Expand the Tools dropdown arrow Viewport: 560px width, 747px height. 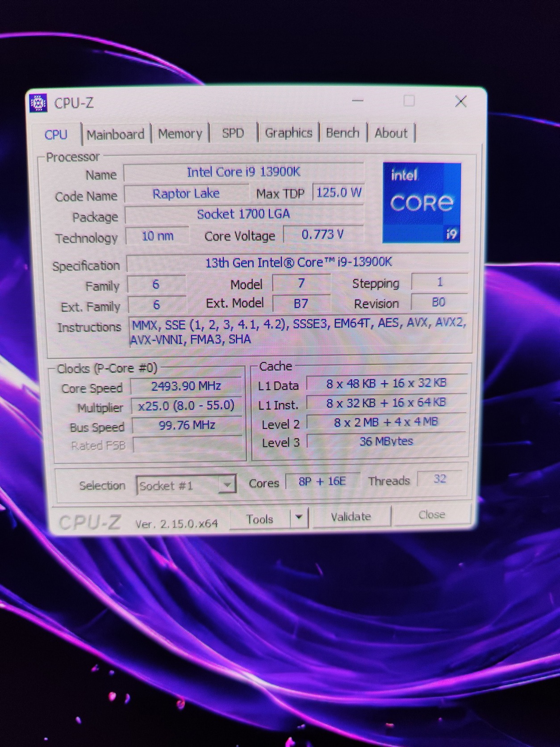coord(299,517)
